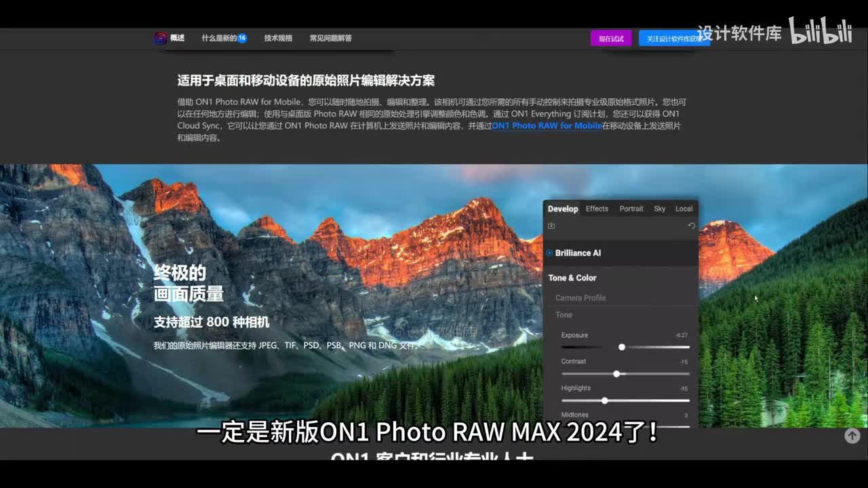Click the ON1 logo icon
The width and height of the screenshot is (868, 488).
tap(160, 38)
